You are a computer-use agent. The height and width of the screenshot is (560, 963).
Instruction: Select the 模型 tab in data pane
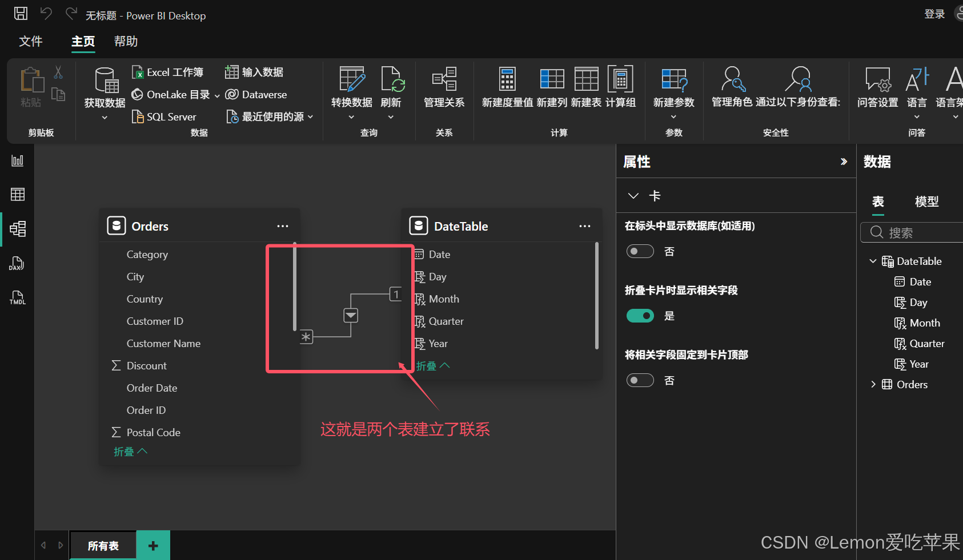[926, 202]
